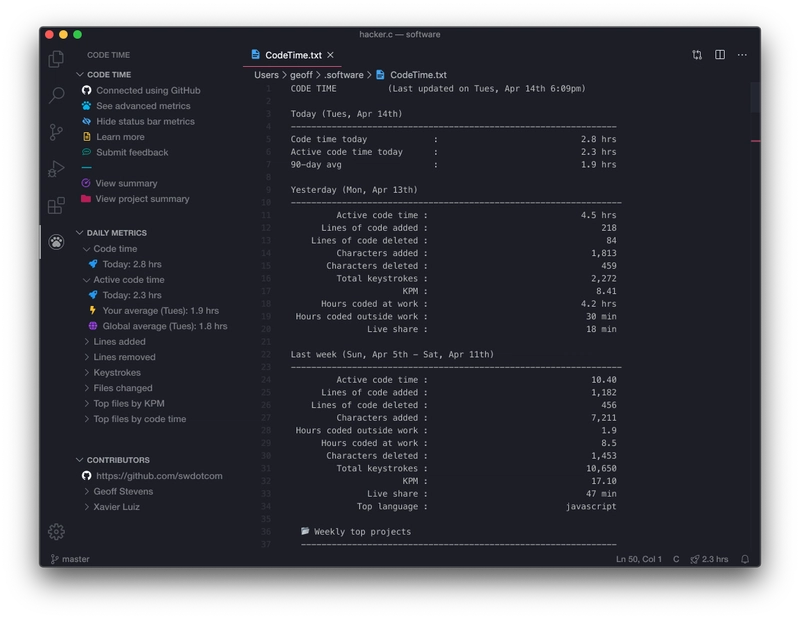Expand Top files by code time node
800x619 pixels.
tap(87, 419)
